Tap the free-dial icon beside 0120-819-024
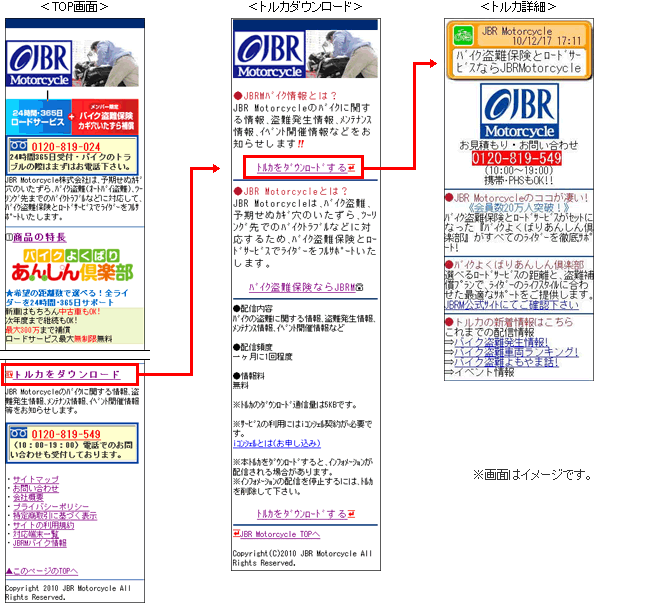 18,145
